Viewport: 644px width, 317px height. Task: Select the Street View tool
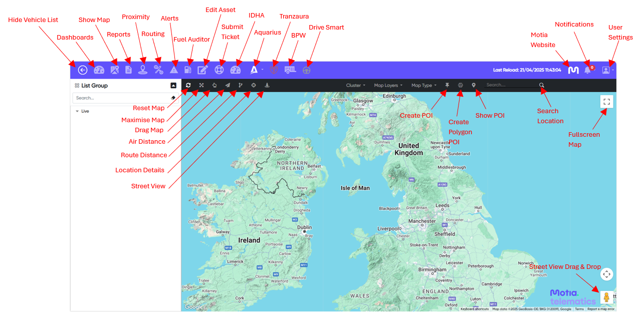tap(266, 85)
